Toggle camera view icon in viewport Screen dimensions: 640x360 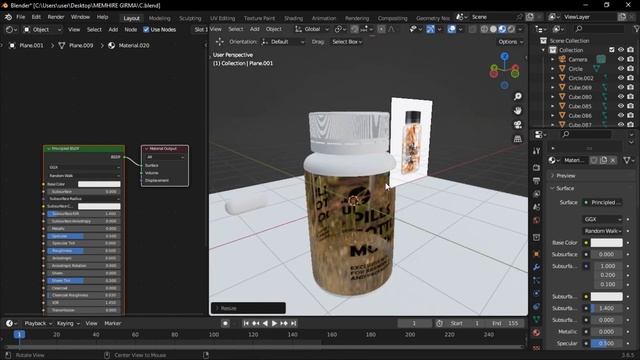point(518,124)
